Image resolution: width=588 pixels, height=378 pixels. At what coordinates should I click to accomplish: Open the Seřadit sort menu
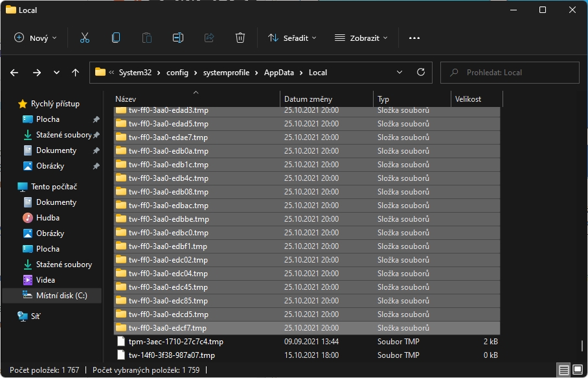tap(293, 38)
